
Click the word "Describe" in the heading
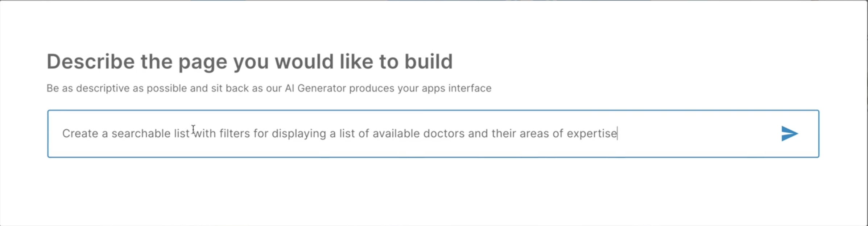pyautogui.click(x=91, y=61)
